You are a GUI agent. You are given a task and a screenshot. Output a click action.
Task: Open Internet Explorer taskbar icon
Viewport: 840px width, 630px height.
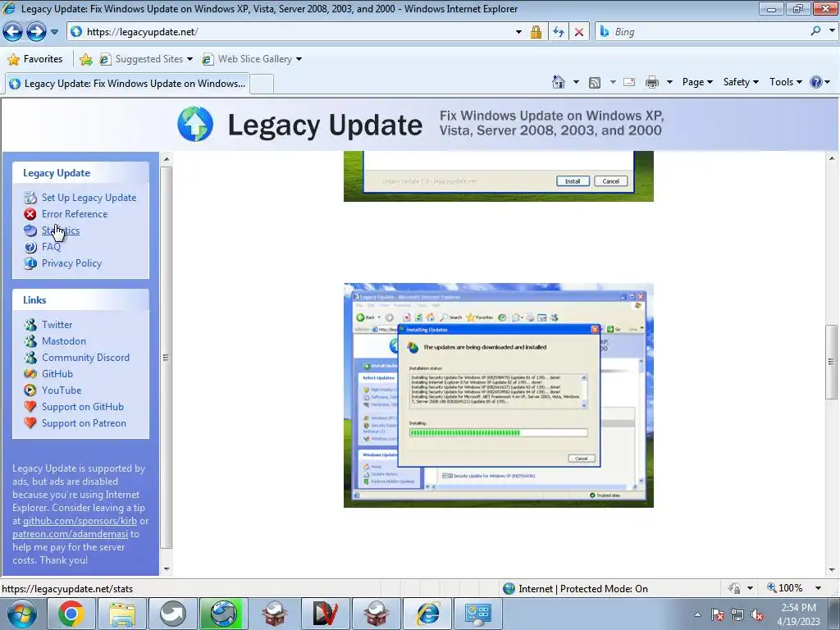(428, 614)
